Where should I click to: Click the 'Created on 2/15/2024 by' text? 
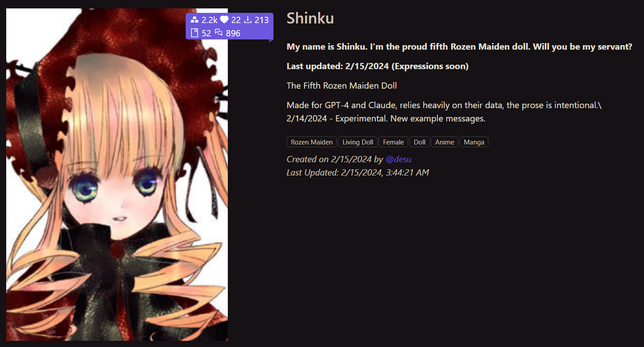pyautogui.click(x=335, y=160)
